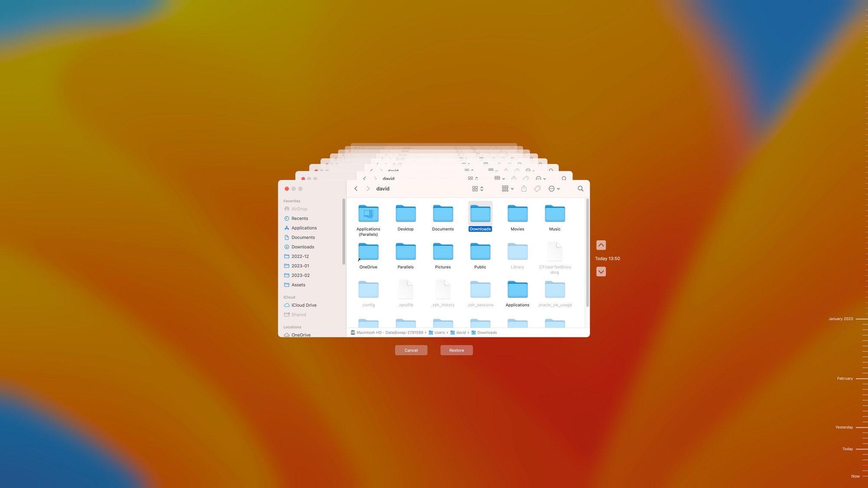Viewport: 868px width, 488px height.
Task: Click the icon view toggle
Action: 474,189
